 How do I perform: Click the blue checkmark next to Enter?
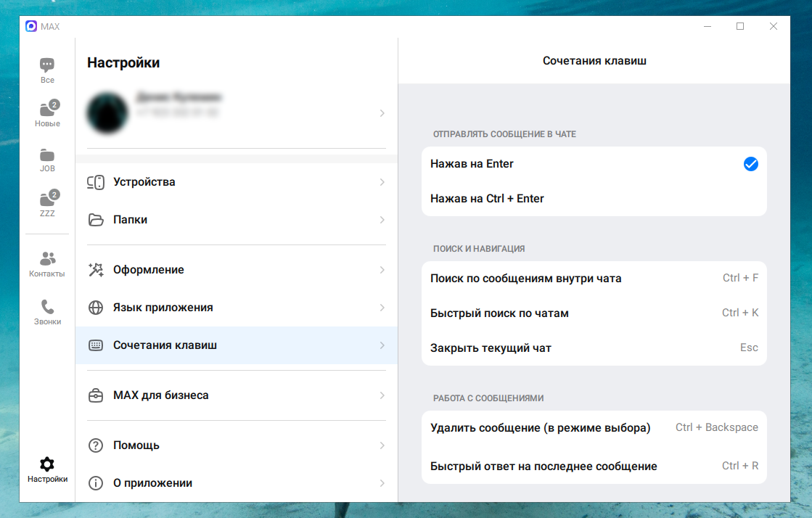[750, 164]
